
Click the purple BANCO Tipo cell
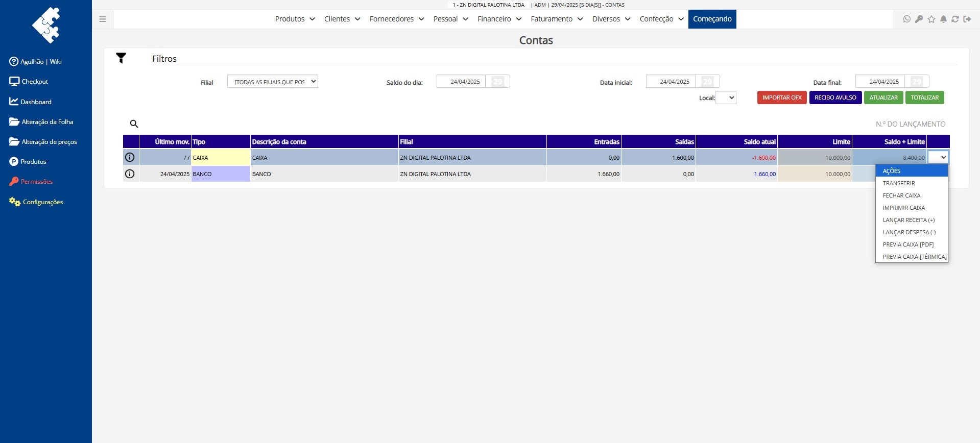click(221, 174)
